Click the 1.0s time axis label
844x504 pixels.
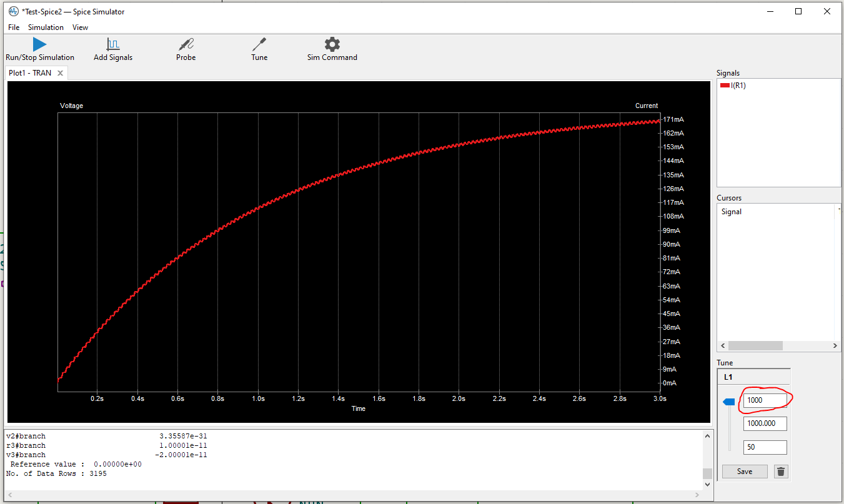click(258, 398)
